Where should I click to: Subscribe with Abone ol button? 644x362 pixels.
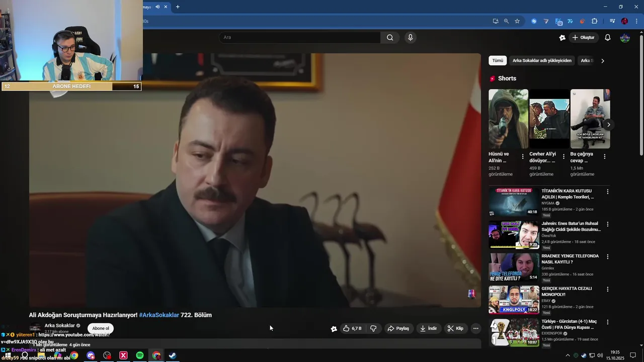(100, 328)
